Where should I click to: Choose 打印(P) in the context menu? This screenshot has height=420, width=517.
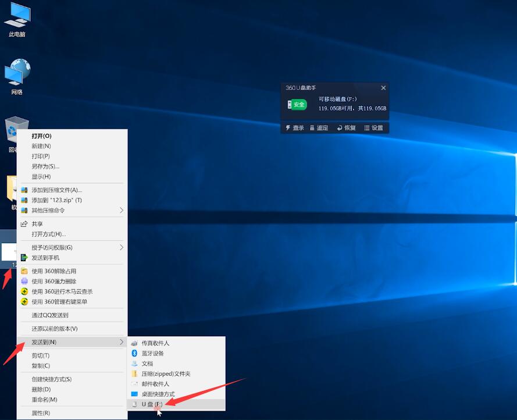click(72, 156)
